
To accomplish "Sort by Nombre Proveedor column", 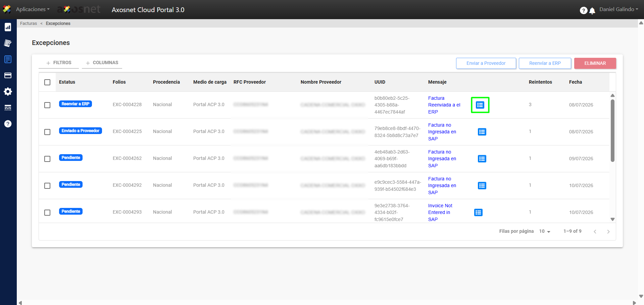I will click(321, 82).
